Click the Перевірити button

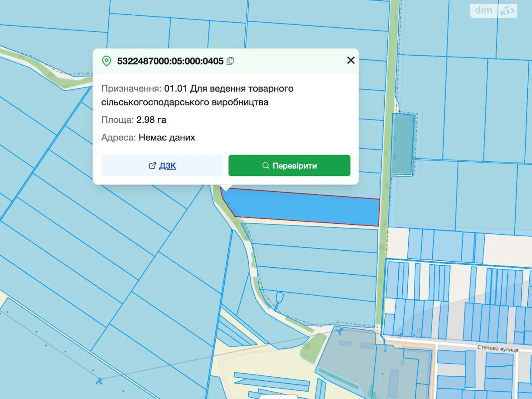289,166
